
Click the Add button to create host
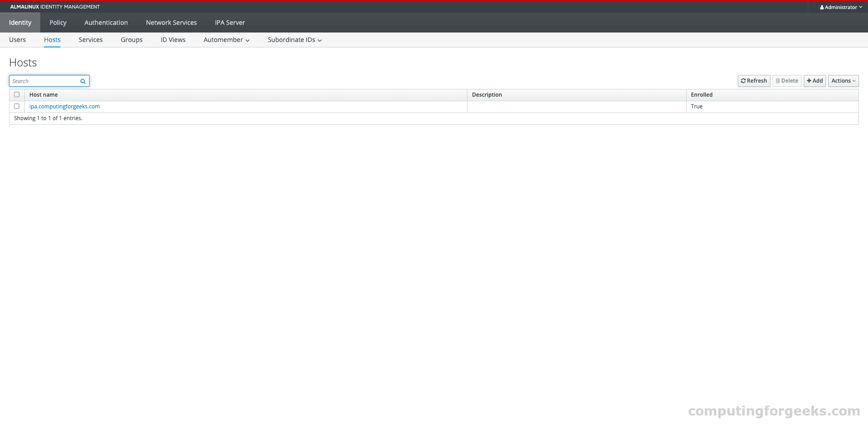[x=814, y=81]
